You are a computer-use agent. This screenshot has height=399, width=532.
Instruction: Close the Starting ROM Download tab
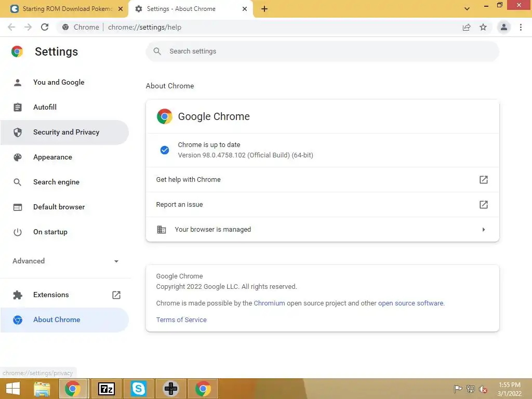pos(121,9)
